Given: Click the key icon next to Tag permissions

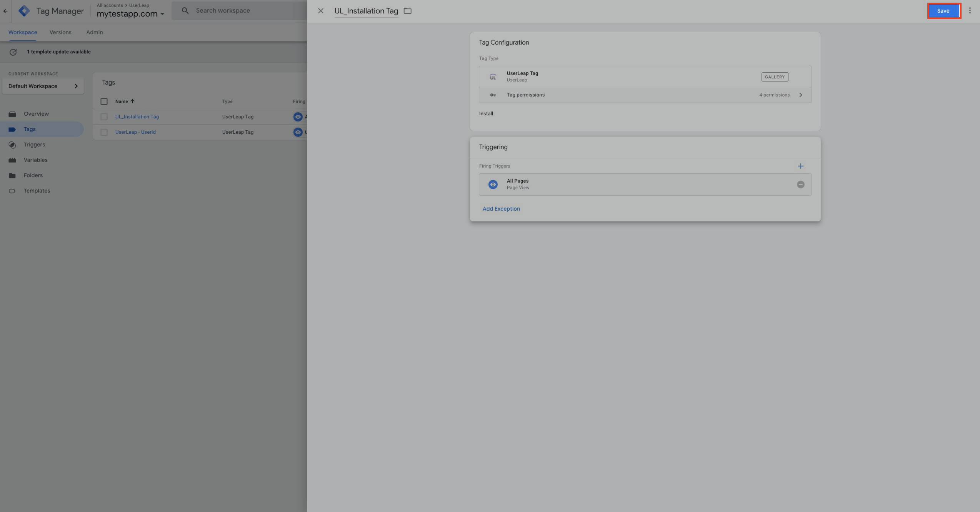Looking at the screenshot, I should [x=493, y=95].
